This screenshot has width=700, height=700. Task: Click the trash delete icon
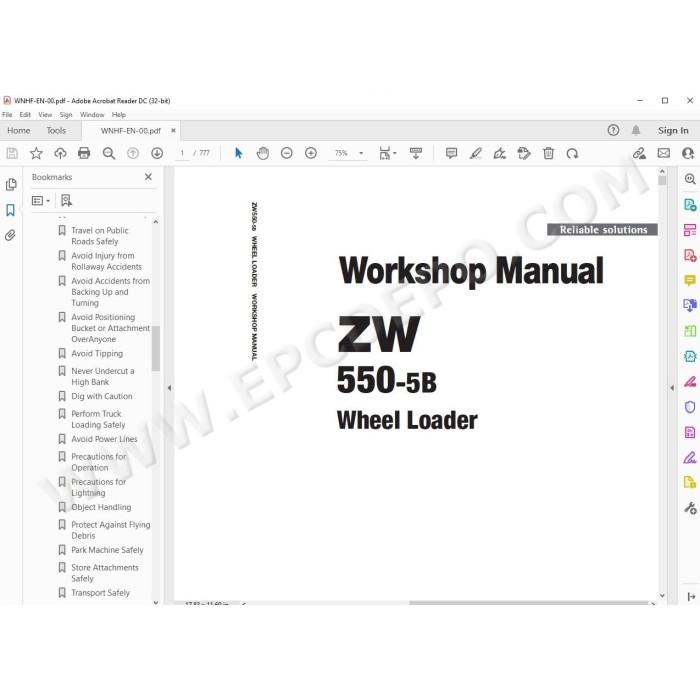point(548,154)
